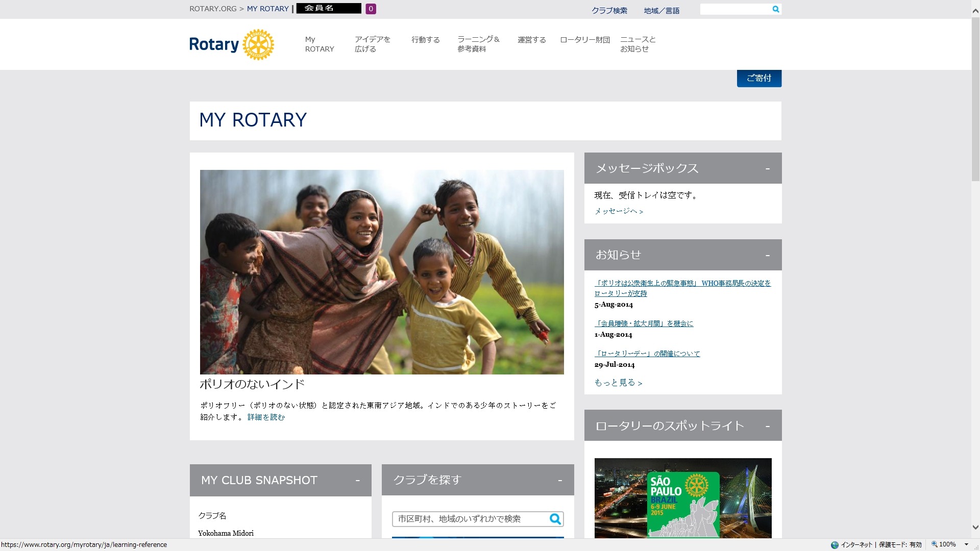Click the São Paulo convention thumbnail
The height and width of the screenshot is (551, 980).
coord(682,497)
